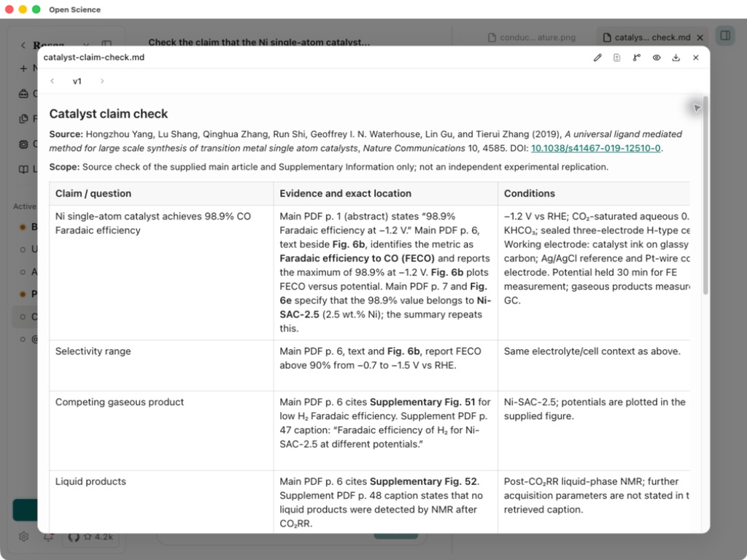Open the version branch icon in header
Viewport: 747px width, 560px height.
[636, 58]
